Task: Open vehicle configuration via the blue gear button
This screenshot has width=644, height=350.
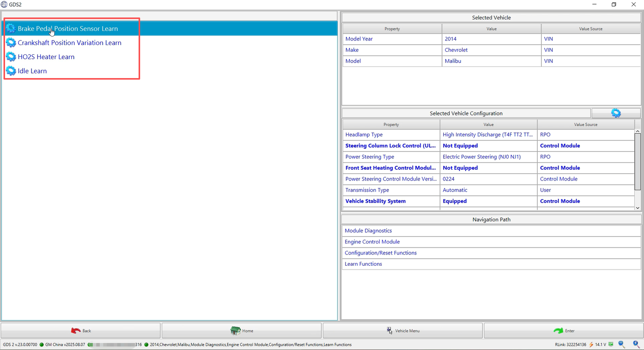Action: (x=616, y=113)
